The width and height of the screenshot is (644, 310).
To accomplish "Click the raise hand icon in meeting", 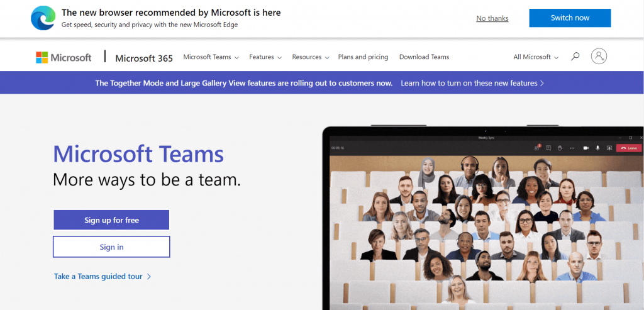I will point(560,148).
